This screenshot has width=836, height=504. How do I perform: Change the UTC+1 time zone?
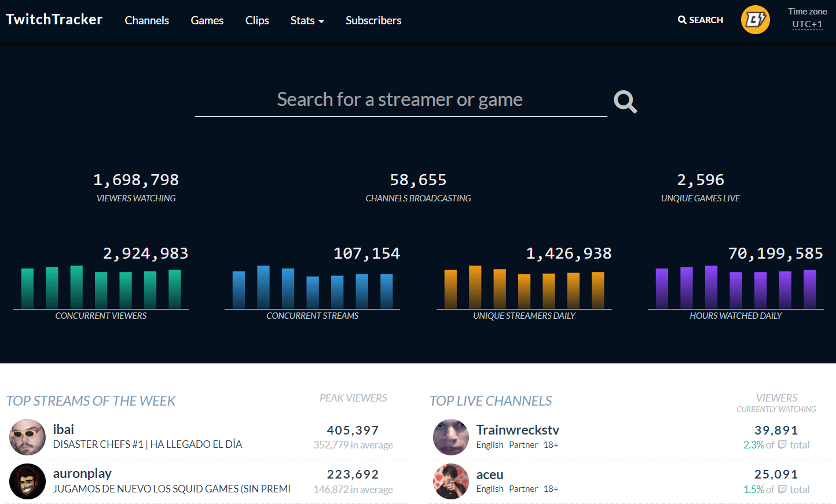tap(808, 24)
